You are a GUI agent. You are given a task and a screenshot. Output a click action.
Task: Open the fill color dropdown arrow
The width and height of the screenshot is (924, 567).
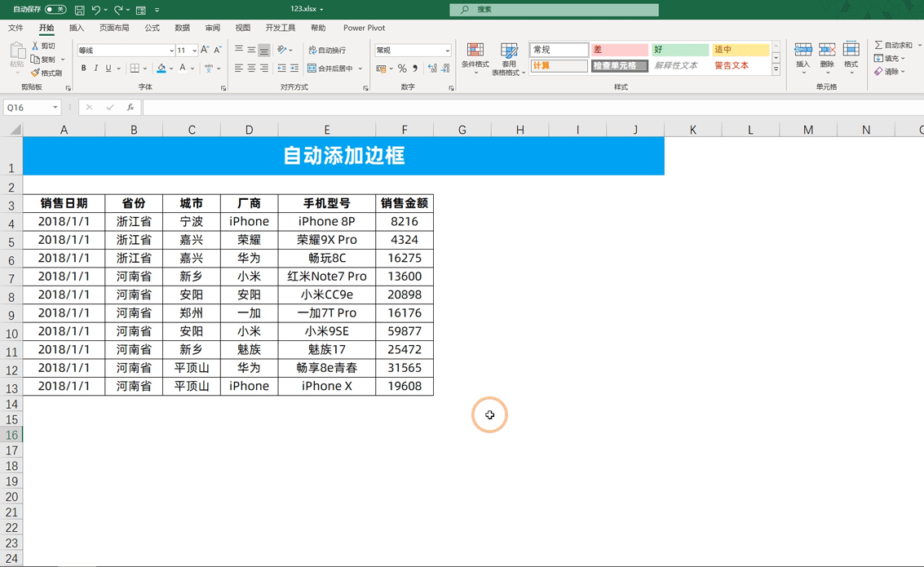[171, 69]
